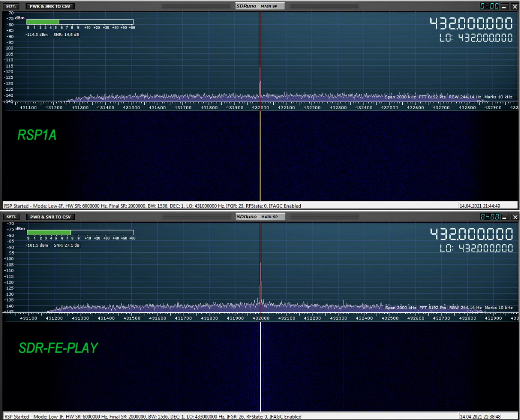Close the SDR-FE-PLAY SDRuno window
The image size is (520, 420).
(x=515, y=217)
